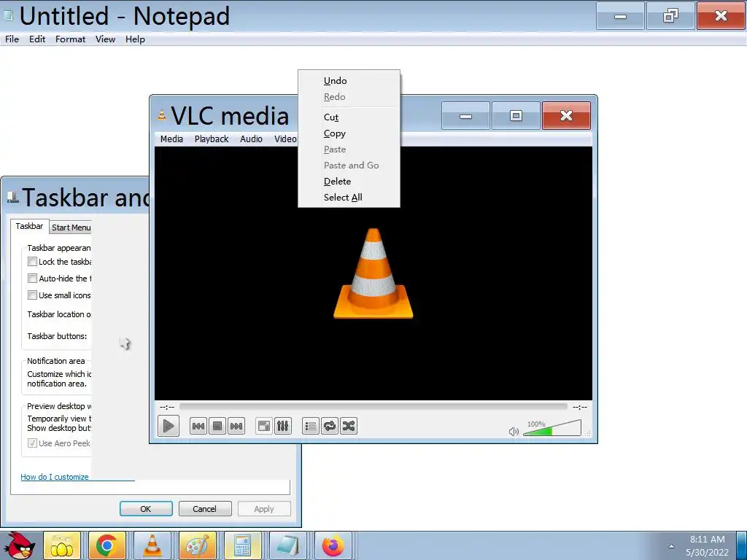The height and width of the screenshot is (560, 747).
Task: Open VLC Audio menu
Action: tap(251, 139)
